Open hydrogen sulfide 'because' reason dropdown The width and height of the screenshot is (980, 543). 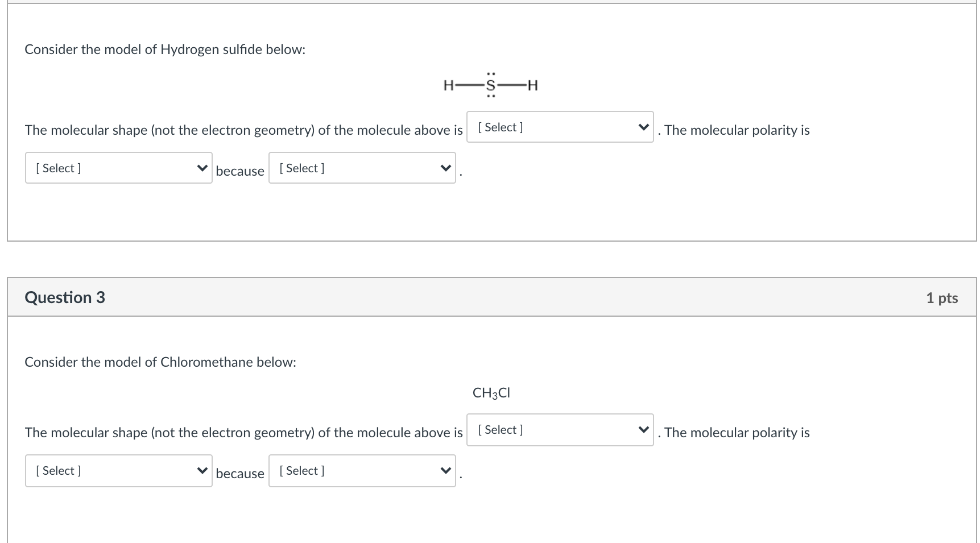(362, 168)
